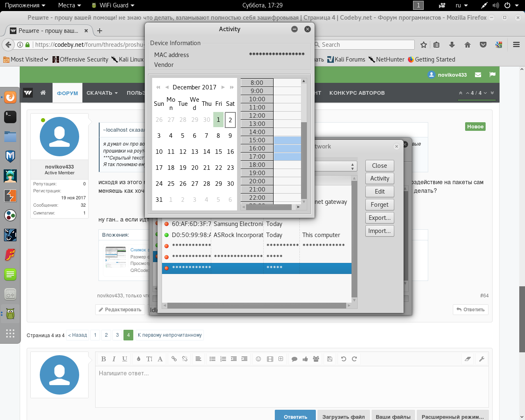This screenshot has height=420, width=525.
Task: Select December 15 in the calendar
Action: tap(219, 152)
